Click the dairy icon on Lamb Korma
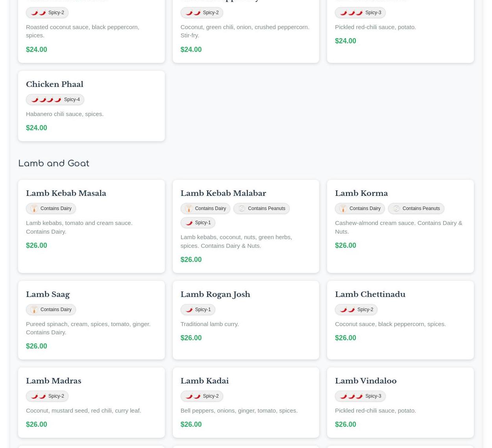 [x=343, y=208]
